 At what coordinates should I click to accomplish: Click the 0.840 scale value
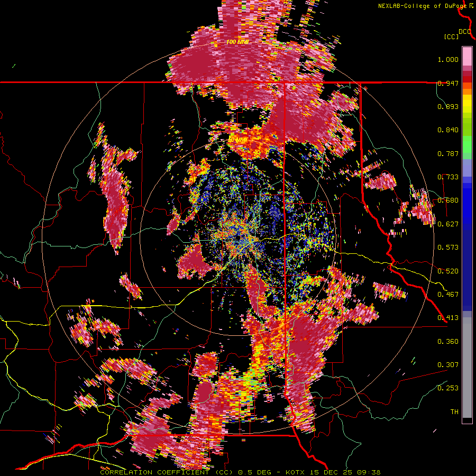(448, 130)
